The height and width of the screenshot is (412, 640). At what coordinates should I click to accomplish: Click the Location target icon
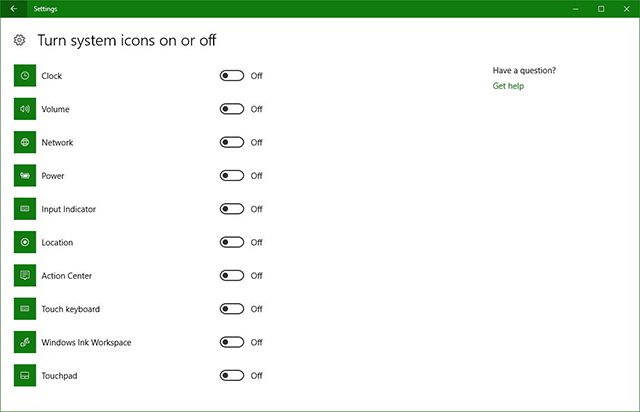pos(25,242)
